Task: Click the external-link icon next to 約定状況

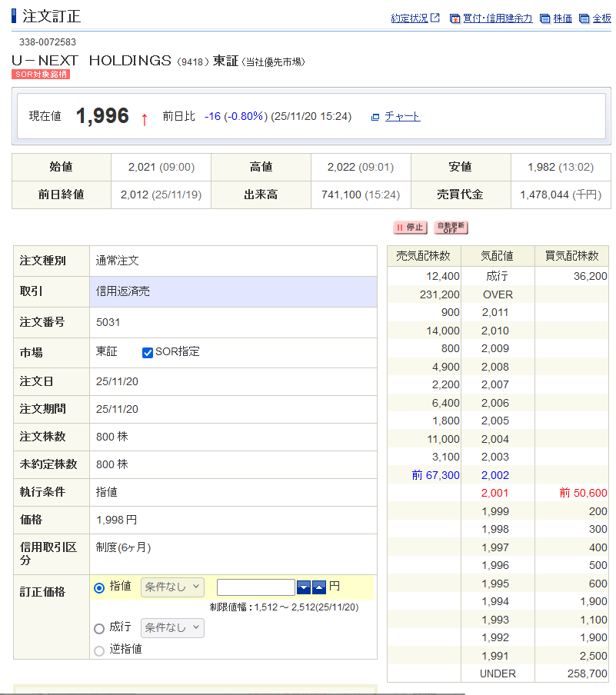Action: coord(435,18)
